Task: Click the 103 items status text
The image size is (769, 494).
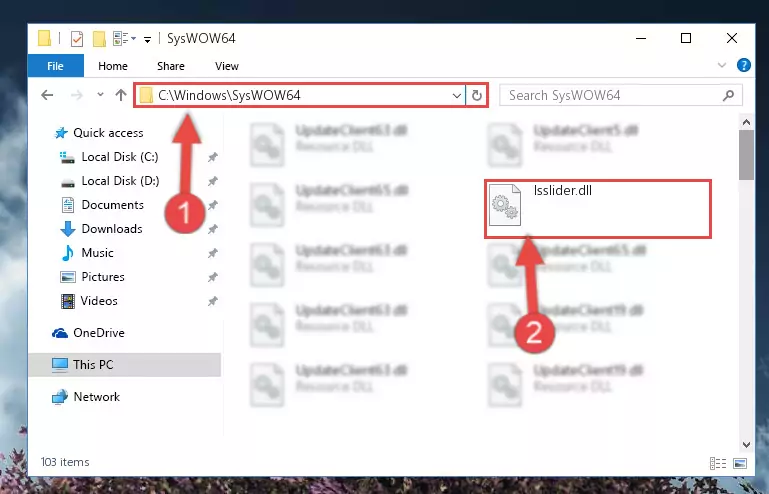Action: coord(65,462)
